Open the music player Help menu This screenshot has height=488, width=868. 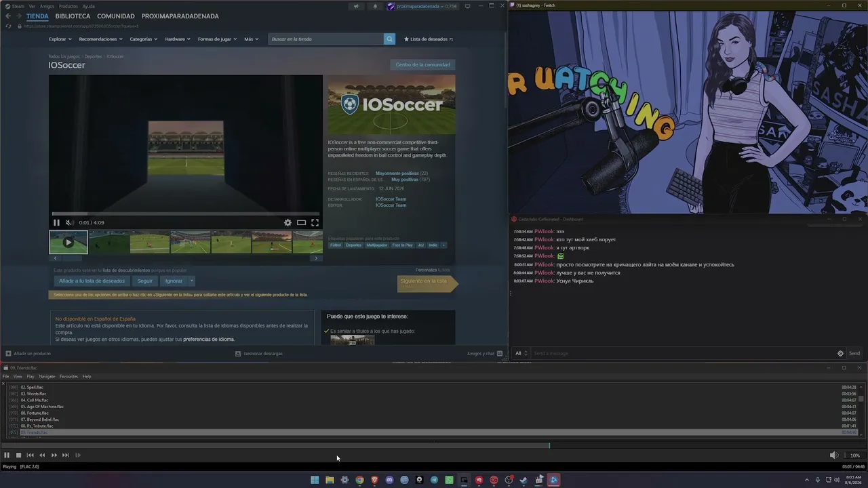point(87,377)
